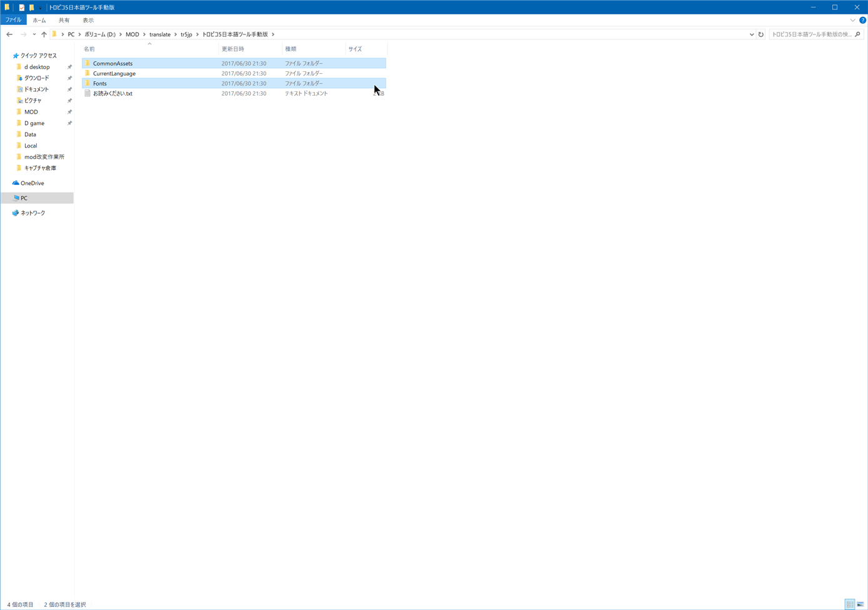Select PC in the address breadcrumb
Screen dimensions: 868x610
click(71, 34)
